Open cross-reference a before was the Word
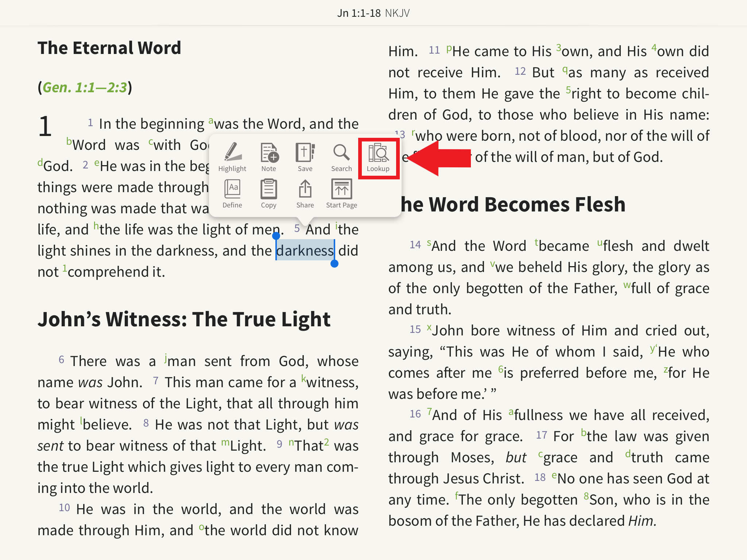 tap(211, 121)
